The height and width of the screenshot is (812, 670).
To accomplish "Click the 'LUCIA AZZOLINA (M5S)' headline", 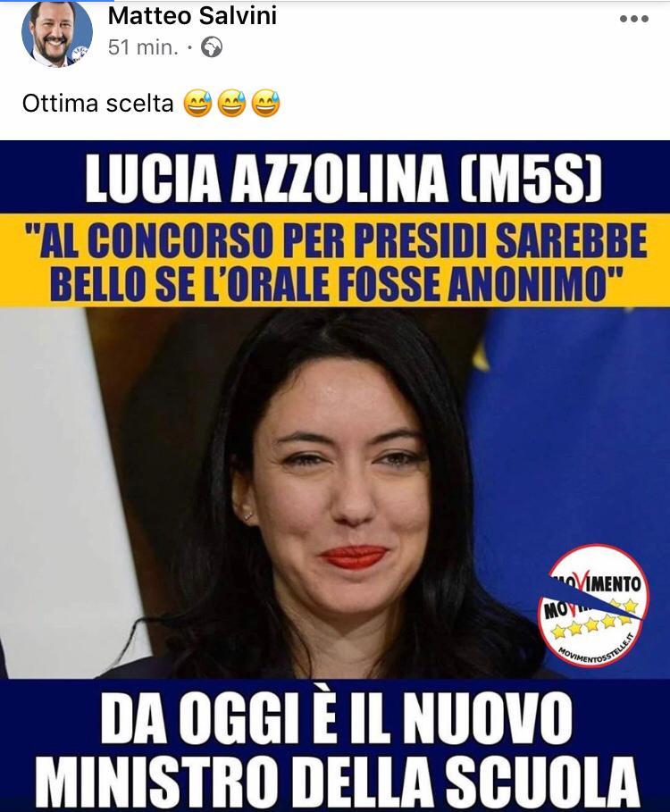I will pos(343,177).
